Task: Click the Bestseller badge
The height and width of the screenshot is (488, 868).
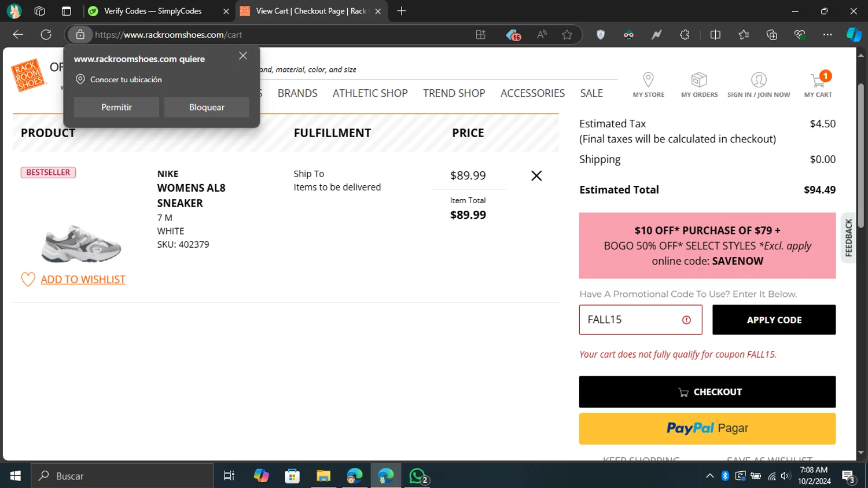Action: tap(48, 173)
